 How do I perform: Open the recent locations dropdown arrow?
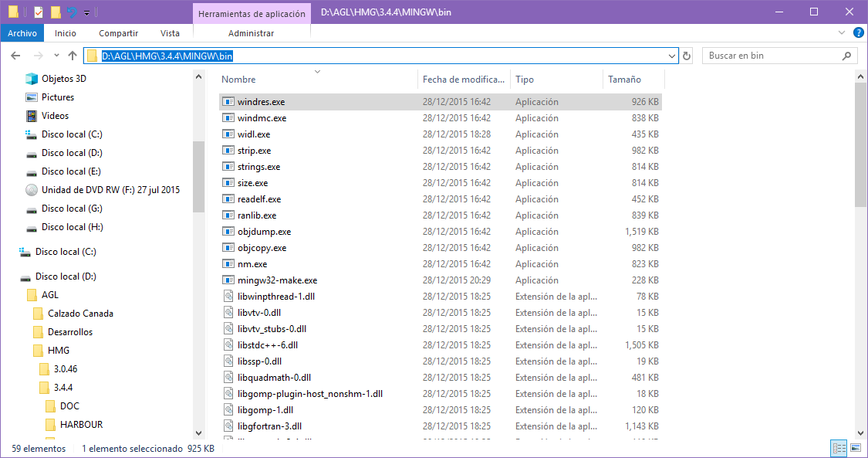tap(56, 56)
